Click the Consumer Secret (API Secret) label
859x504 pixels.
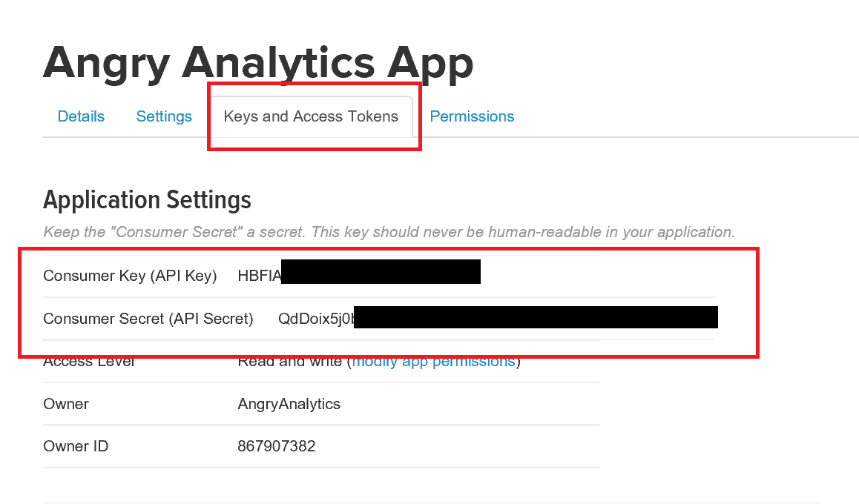click(x=148, y=319)
